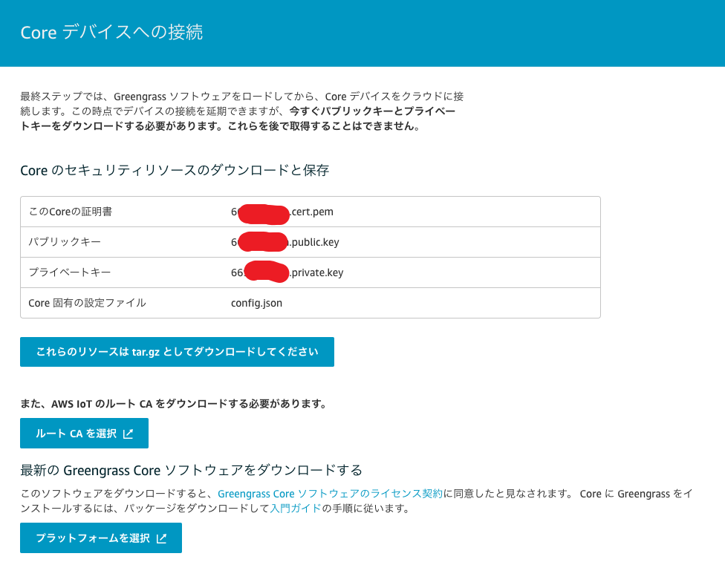The width and height of the screenshot is (725, 588).
Task: Click the プライベートキー row label
Action: pos(69,272)
